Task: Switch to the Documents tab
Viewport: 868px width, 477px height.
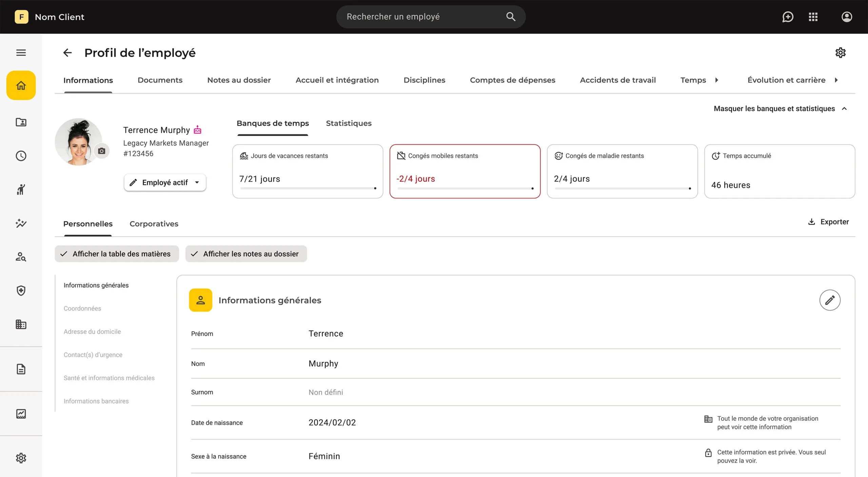Action: pos(160,80)
